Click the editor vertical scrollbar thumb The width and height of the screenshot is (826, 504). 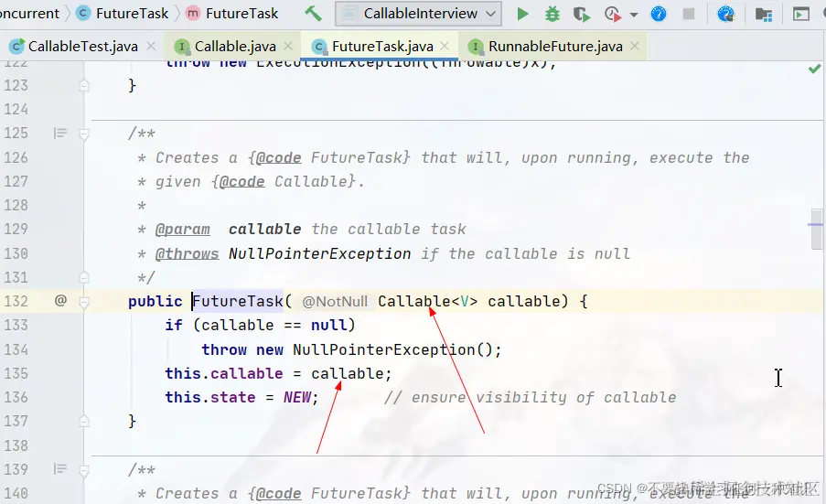click(816, 229)
